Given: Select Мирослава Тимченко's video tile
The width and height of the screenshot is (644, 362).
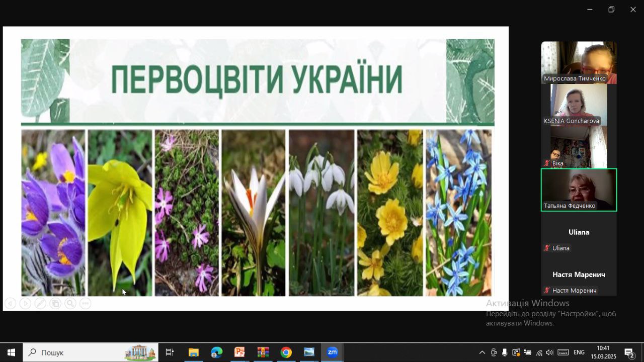Looking at the screenshot, I should [x=579, y=62].
